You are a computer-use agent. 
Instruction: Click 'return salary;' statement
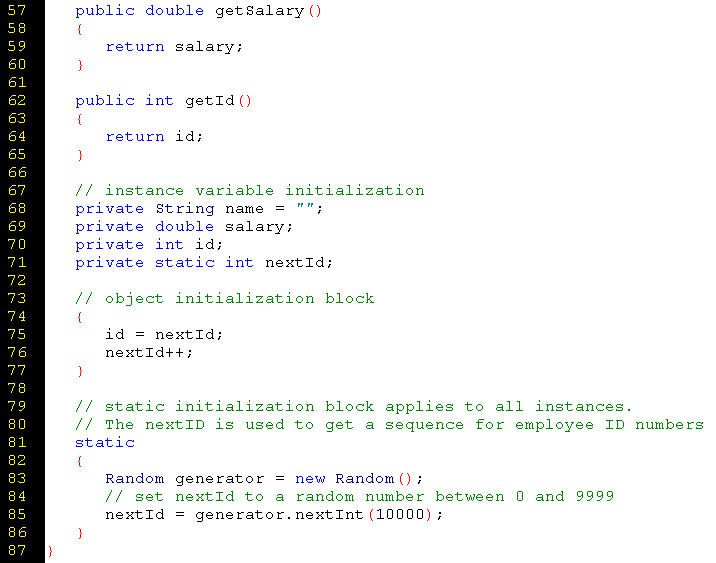point(174,47)
